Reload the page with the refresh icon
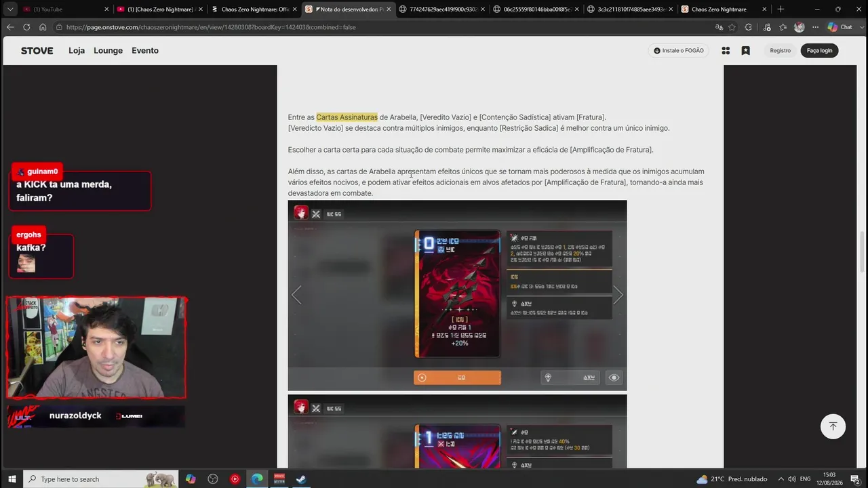This screenshot has width=868, height=488. click(x=26, y=27)
